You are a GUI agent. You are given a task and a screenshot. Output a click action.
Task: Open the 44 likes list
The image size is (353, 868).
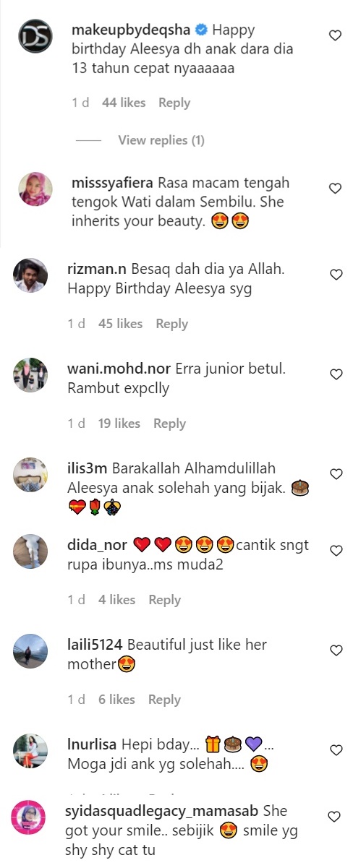[x=124, y=103]
